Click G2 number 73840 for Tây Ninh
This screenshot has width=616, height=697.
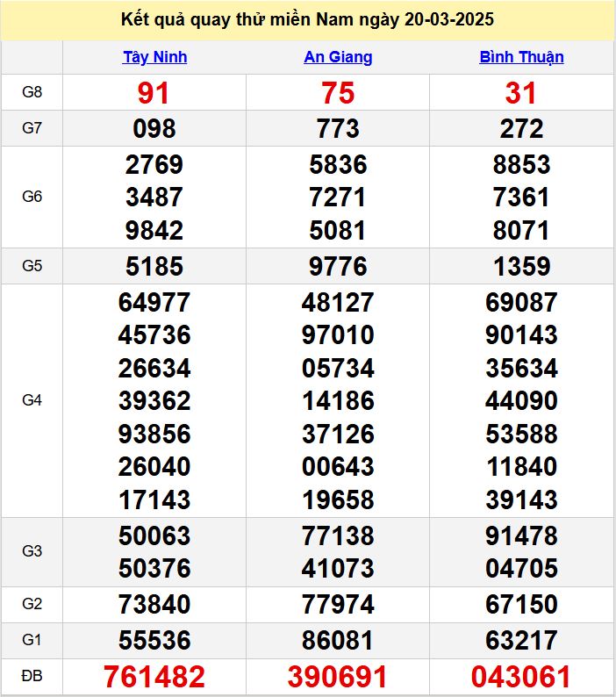click(x=154, y=605)
